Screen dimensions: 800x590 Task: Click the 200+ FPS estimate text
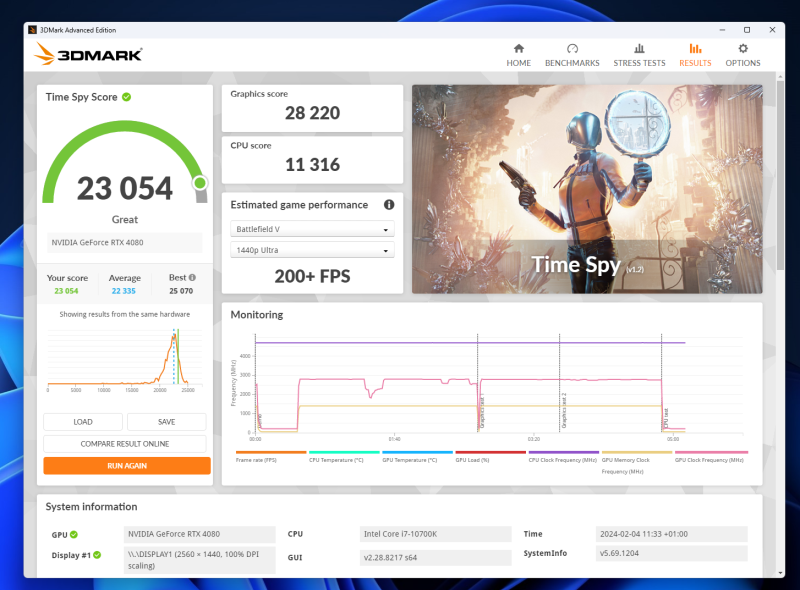pyautogui.click(x=312, y=276)
